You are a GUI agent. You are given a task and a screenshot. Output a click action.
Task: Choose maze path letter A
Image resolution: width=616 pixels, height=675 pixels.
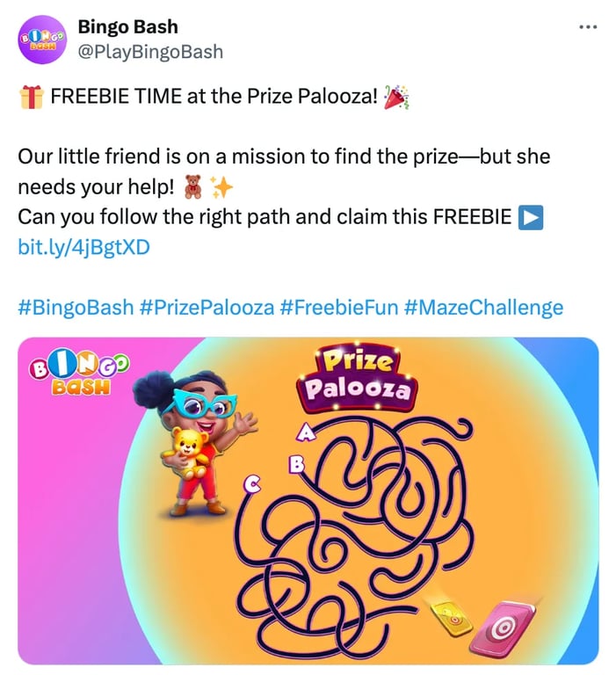pos(307,432)
